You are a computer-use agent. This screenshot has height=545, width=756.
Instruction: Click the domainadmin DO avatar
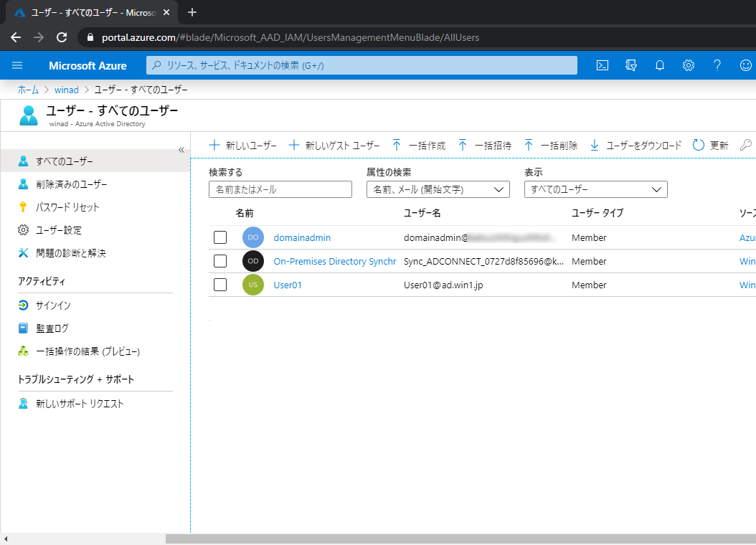(253, 237)
